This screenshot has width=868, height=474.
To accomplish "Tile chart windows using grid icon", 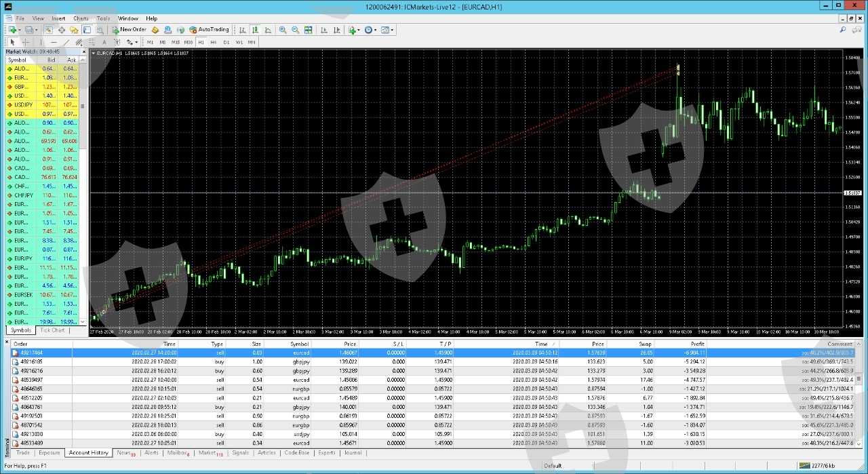I will (309, 30).
